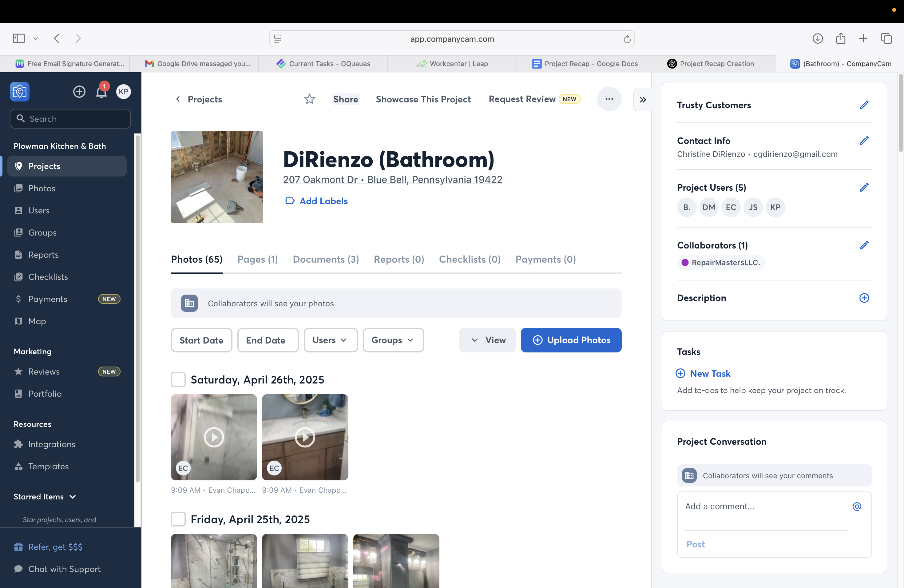The image size is (904, 588).
Task: Go back to Projects link
Action: (199, 99)
